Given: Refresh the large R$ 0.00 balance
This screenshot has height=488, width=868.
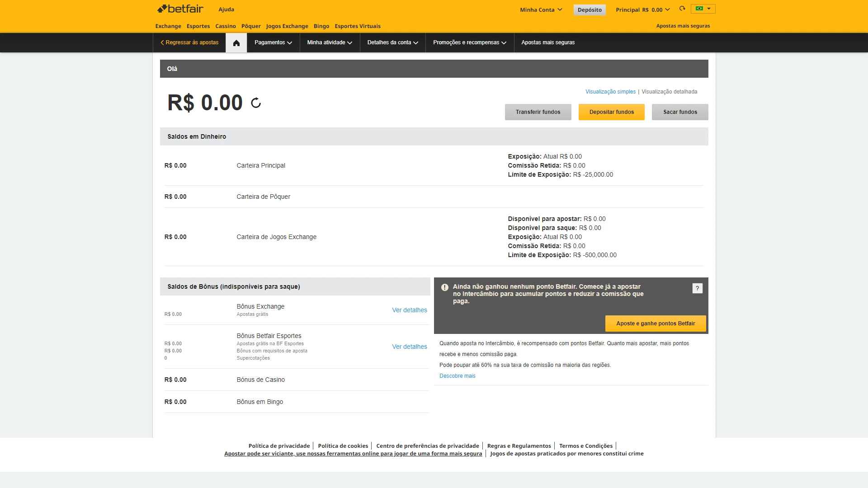Looking at the screenshot, I should tap(256, 103).
